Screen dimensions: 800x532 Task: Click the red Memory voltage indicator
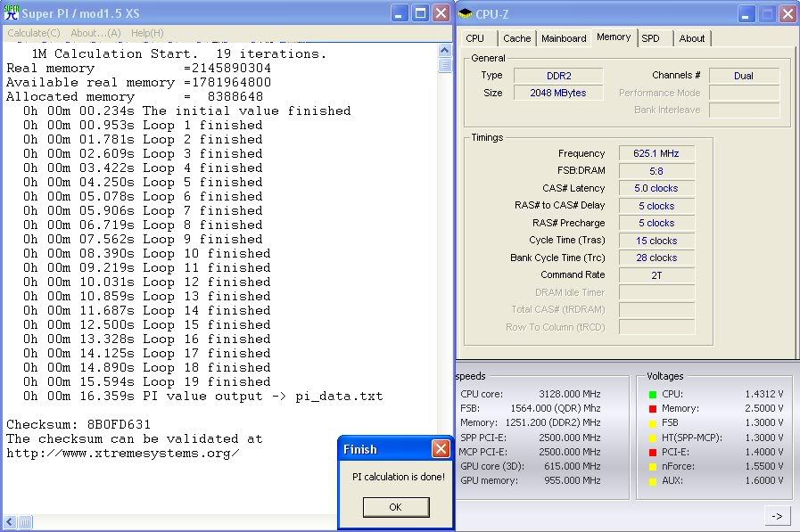coord(652,409)
